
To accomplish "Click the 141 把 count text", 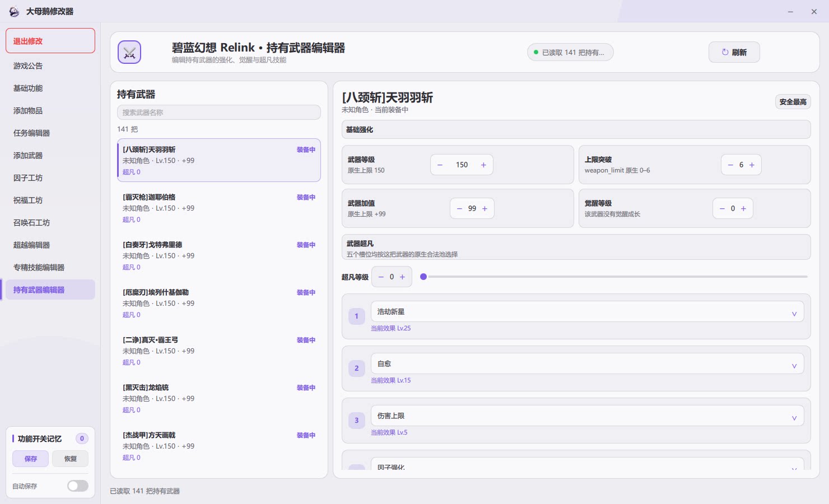I will [127, 129].
